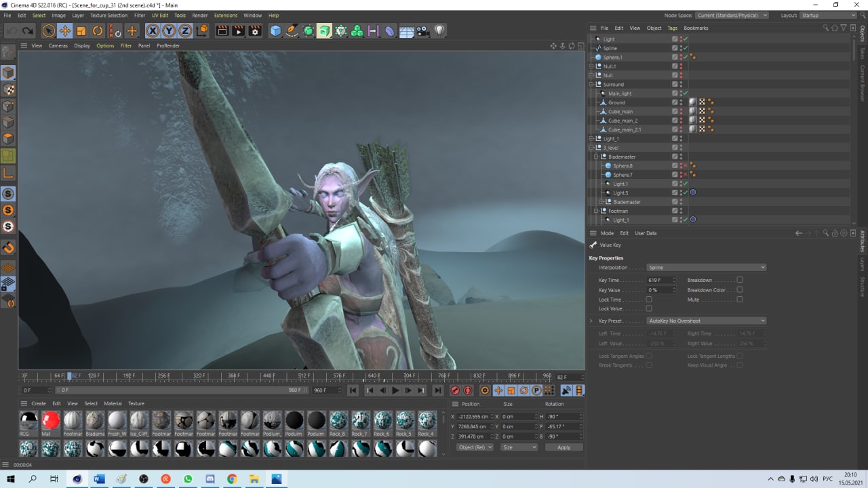Viewport: 868px width, 488px height.
Task: Click the Apply button in coordinates
Action: click(564, 447)
